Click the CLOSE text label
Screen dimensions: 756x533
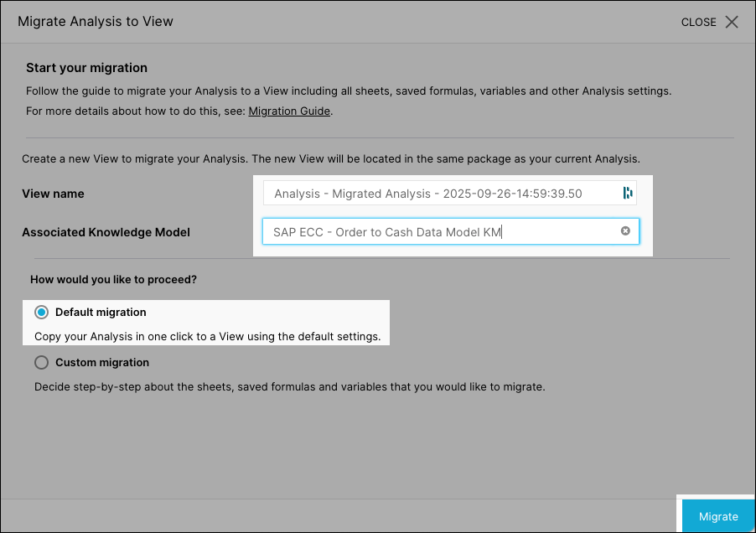(x=698, y=23)
